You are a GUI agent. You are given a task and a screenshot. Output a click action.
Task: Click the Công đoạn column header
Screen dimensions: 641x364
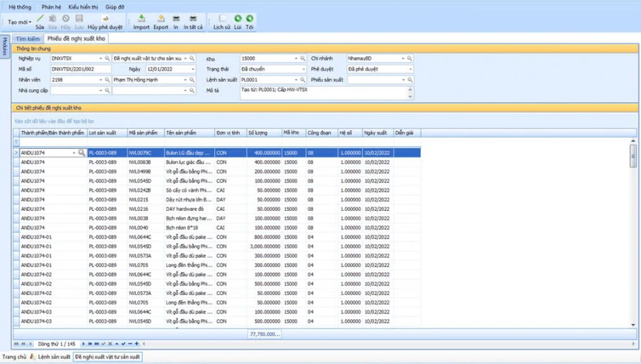tap(322, 133)
